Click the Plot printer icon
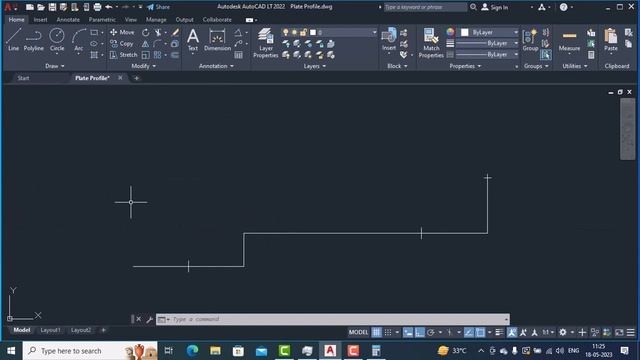This screenshot has height=360, width=640. point(97,7)
